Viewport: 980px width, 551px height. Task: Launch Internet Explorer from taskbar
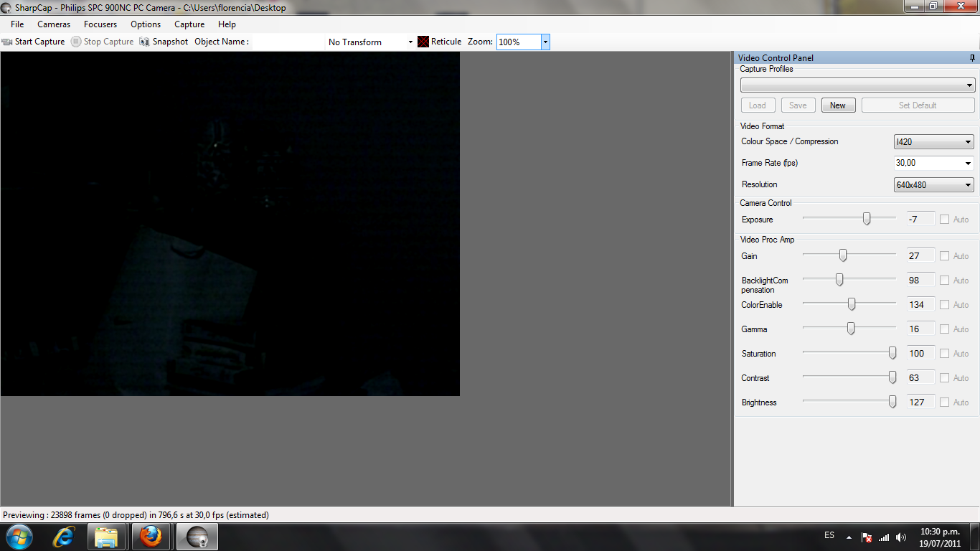65,537
